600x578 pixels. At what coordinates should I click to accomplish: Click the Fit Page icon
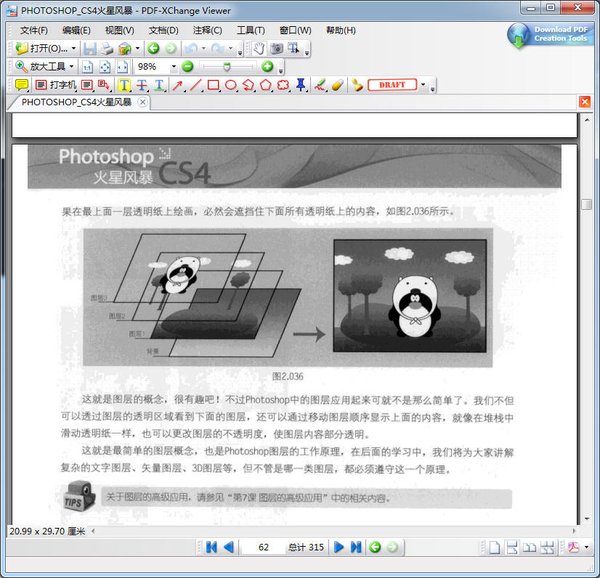click(105, 67)
